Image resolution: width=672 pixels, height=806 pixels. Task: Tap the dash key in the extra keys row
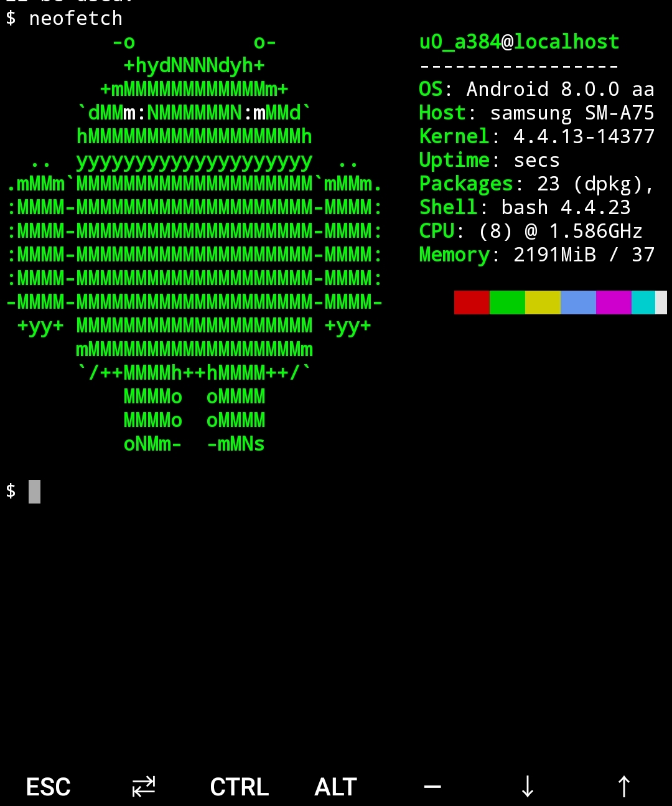tap(432, 787)
